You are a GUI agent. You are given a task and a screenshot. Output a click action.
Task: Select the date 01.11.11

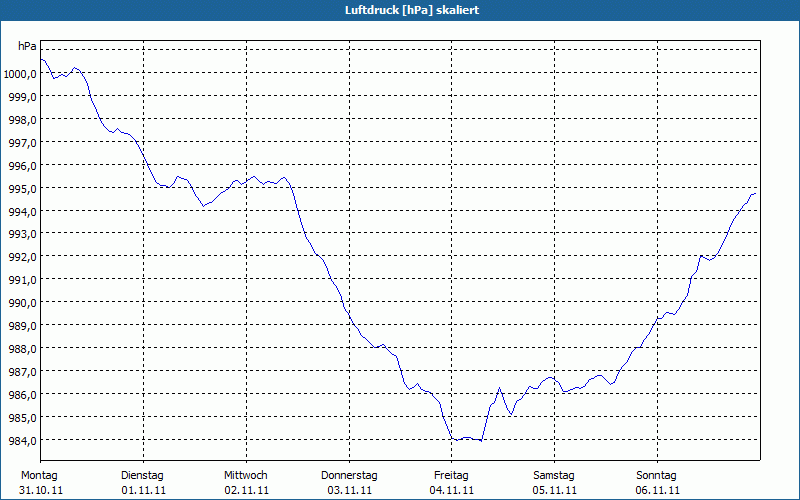pyautogui.click(x=143, y=491)
